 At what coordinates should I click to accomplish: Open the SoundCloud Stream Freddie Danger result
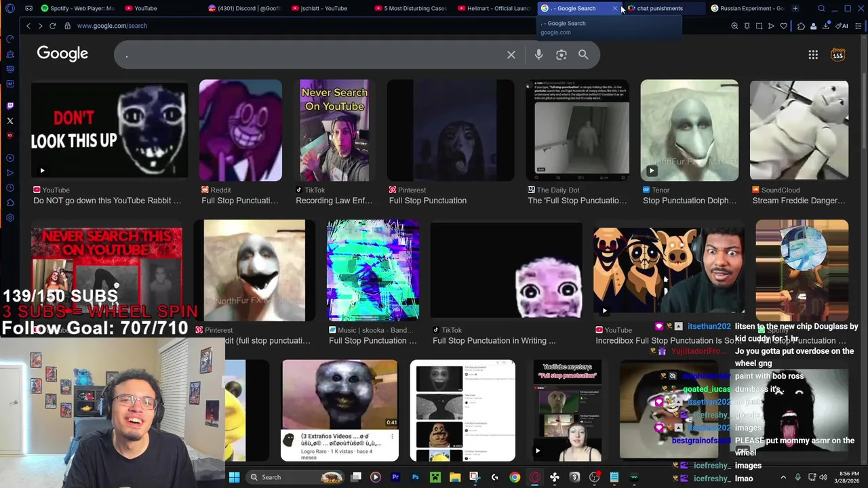[799, 201]
